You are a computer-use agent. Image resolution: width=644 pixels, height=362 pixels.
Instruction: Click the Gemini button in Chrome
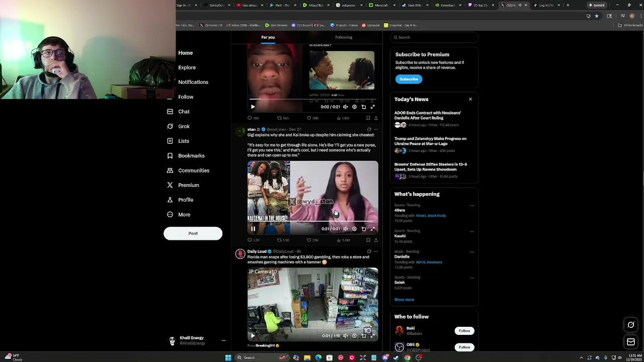click(597, 5)
